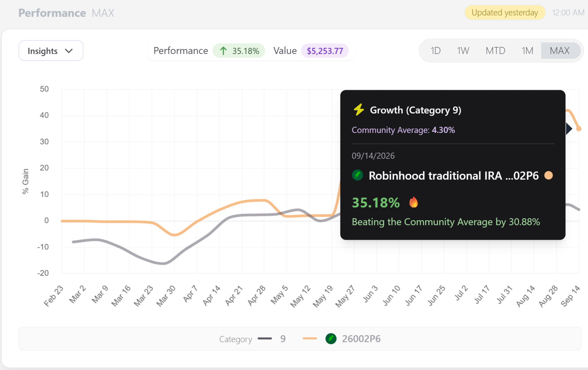The width and height of the screenshot is (588, 370).
Task: Click the 09/14/2026 date in tooltip
Action: click(373, 156)
